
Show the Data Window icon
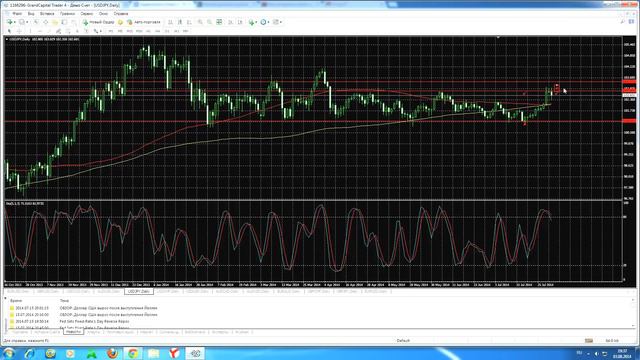tap(46, 22)
